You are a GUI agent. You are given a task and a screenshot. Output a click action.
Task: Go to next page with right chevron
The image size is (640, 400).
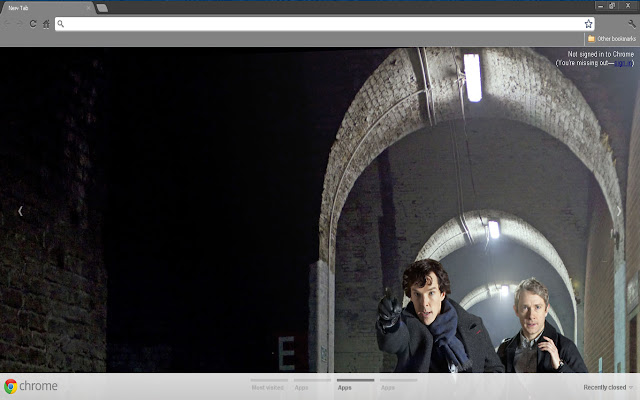point(619,211)
